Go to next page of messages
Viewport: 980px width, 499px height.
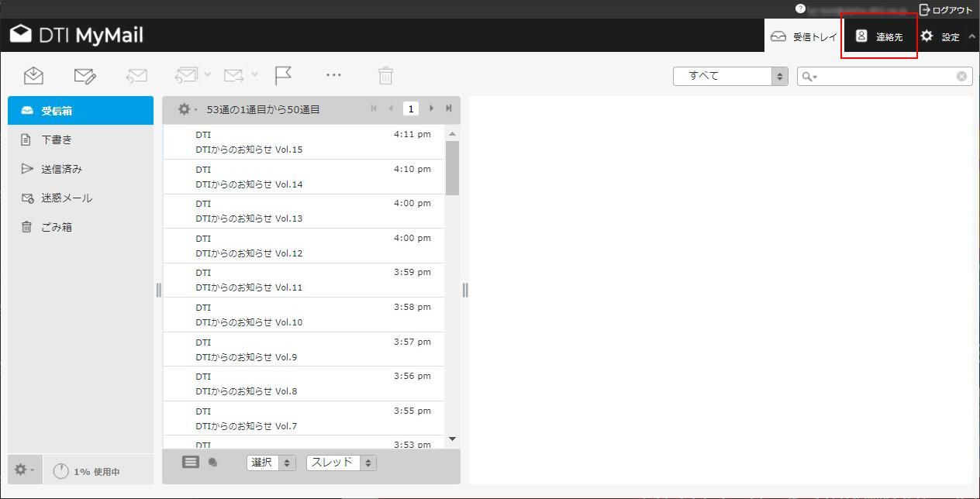tap(431, 109)
